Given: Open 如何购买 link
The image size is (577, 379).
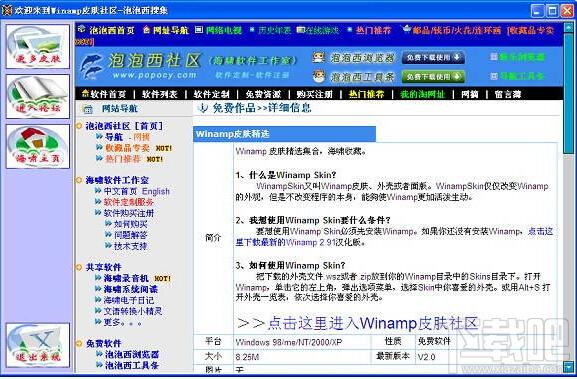Looking at the screenshot, I should (130, 224).
